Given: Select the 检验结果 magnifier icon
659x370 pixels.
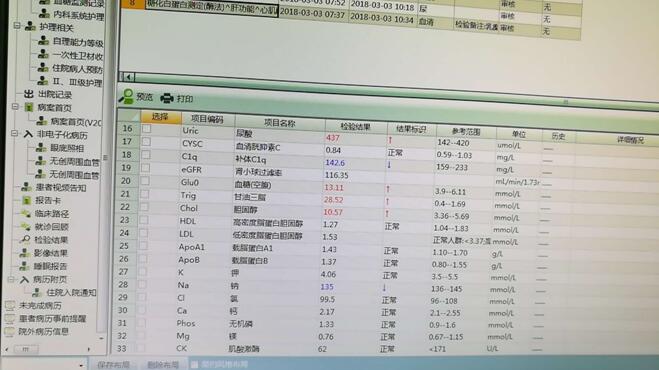Looking at the screenshot, I should [26, 240].
